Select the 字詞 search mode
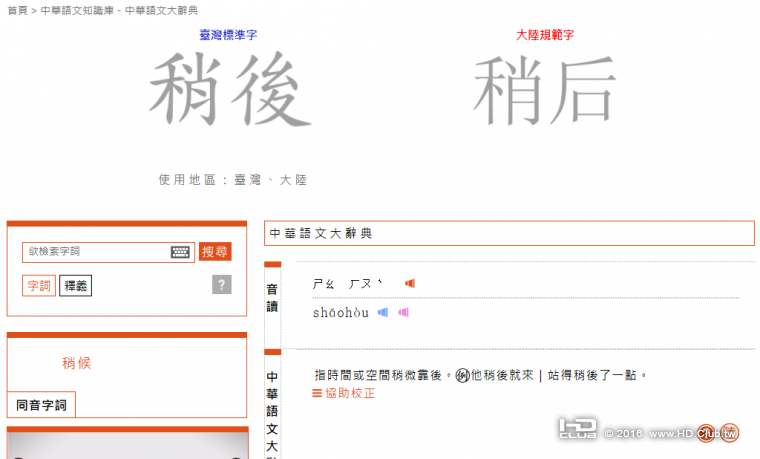Screen dimensions: 760x459 coord(39,285)
